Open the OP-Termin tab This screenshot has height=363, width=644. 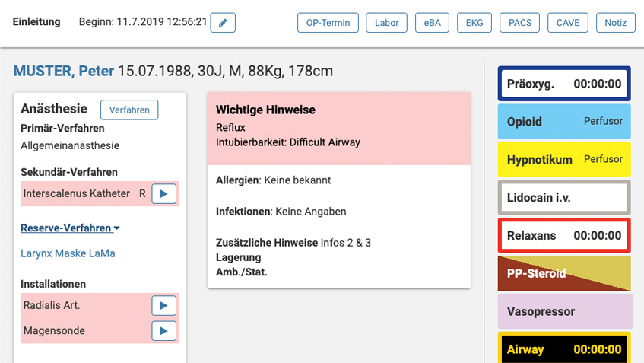click(328, 23)
